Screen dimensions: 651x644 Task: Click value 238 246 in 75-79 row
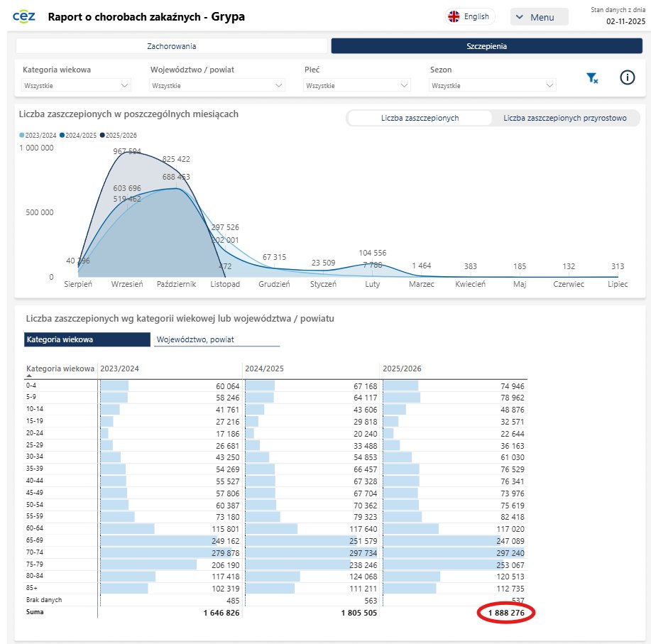tap(363, 565)
